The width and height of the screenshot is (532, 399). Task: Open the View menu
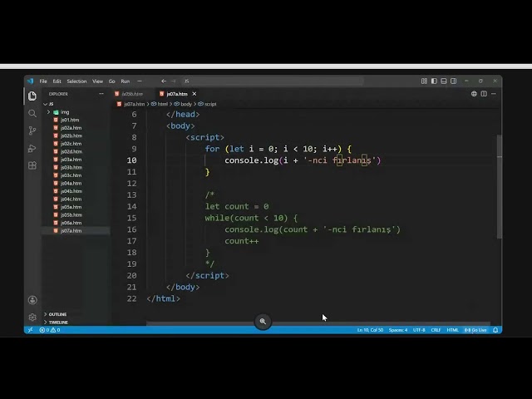click(97, 81)
